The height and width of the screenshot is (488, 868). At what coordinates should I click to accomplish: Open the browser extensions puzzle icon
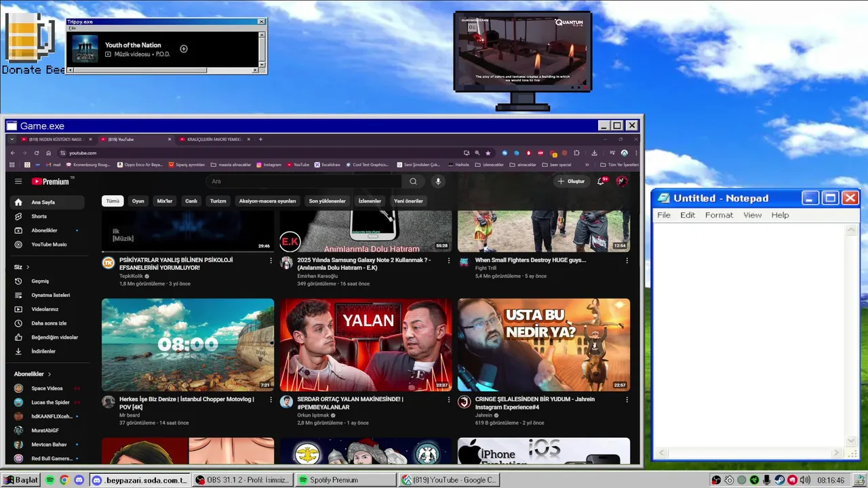click(576, 153)
